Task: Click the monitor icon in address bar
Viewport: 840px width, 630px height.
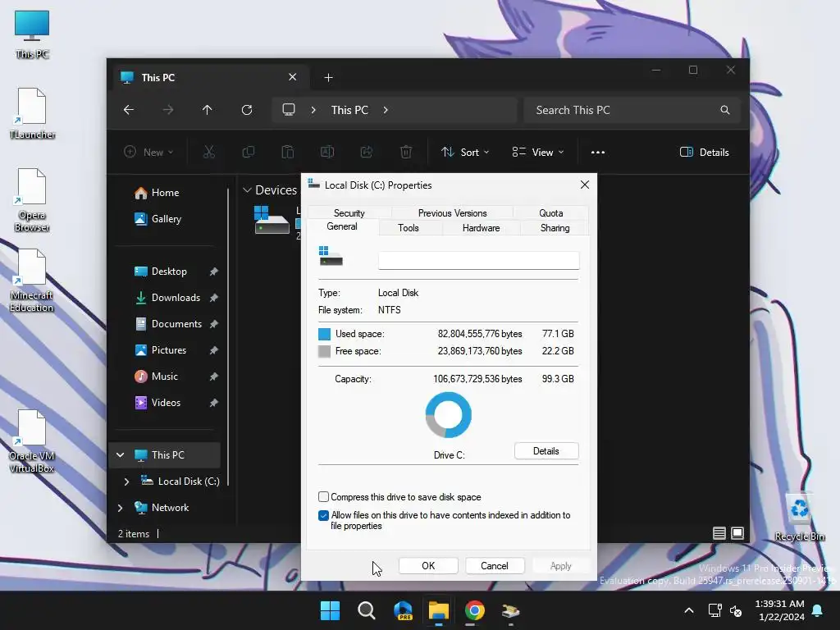Action: pyautogui.click(x=289, y=110)
